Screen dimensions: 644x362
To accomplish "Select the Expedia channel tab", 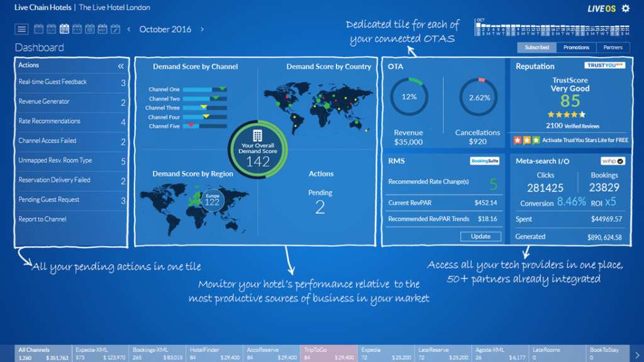I will tap(386, 353).
